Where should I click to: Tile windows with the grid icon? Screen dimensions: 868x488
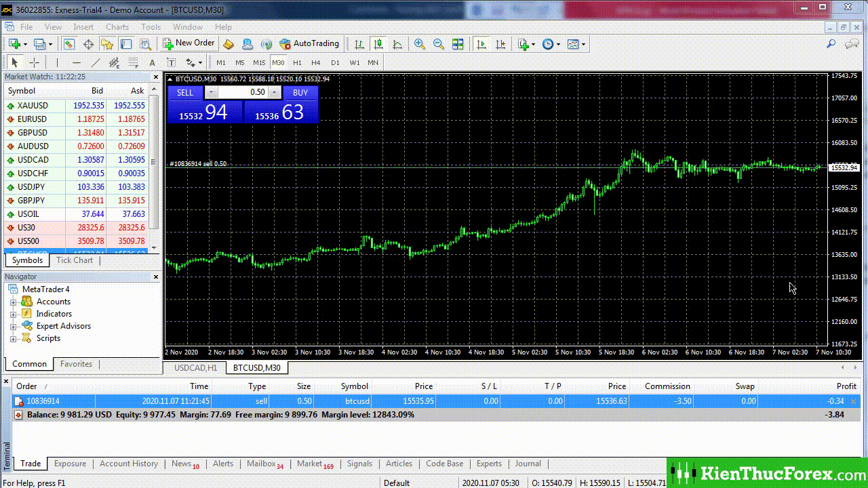(458, 44)
